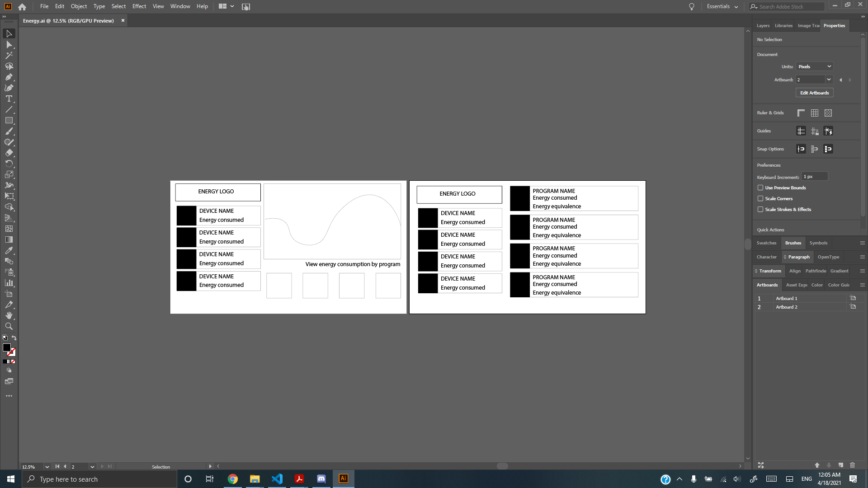The height and width of the screenshot is (488, 868).
Task: Select the Hand tool
Action: 9,315
